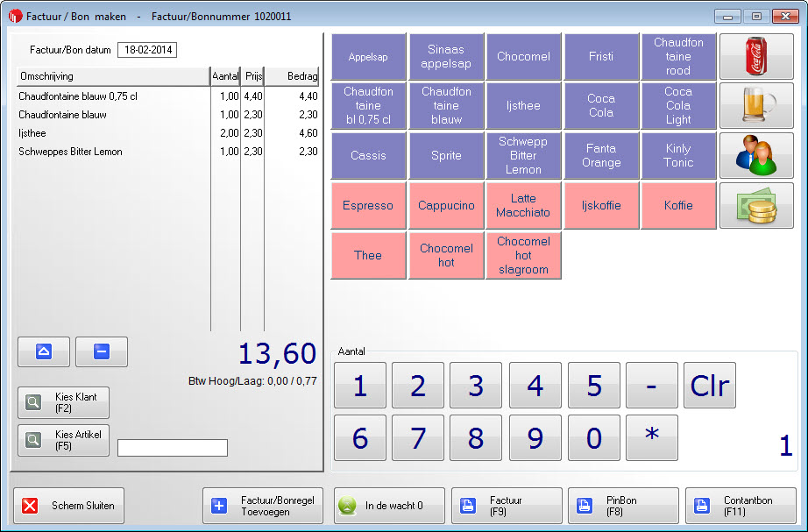Click the In de wacht 0 button

click(389, 506)
